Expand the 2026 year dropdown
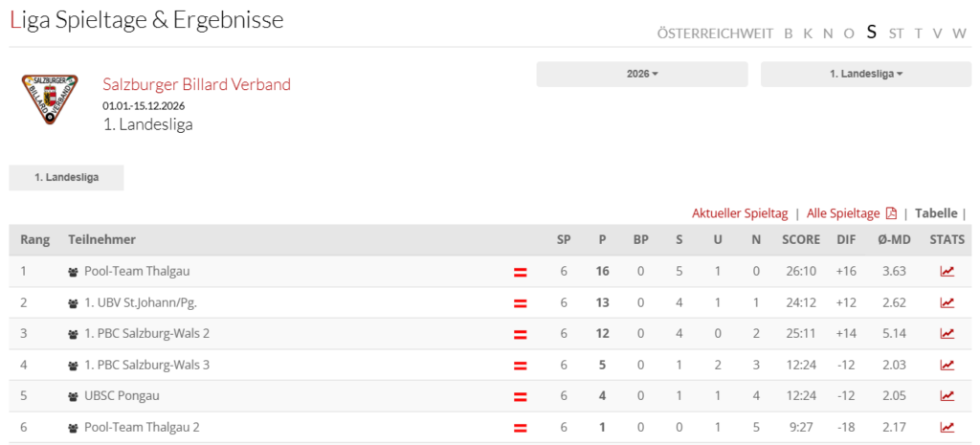 coord(642,74)
